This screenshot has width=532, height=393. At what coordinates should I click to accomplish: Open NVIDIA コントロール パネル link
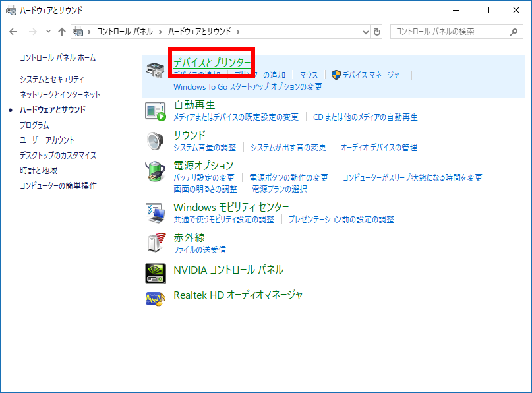coord(228,270)
